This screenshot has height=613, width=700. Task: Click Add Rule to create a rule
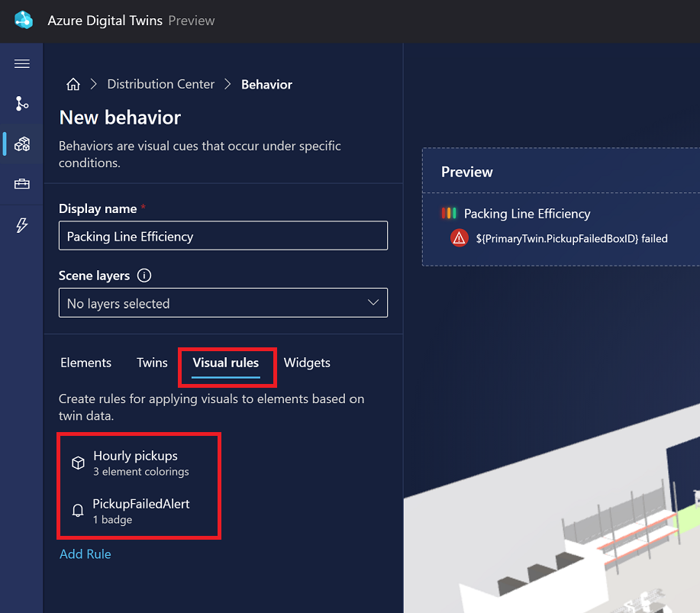(x=85, y=554)
